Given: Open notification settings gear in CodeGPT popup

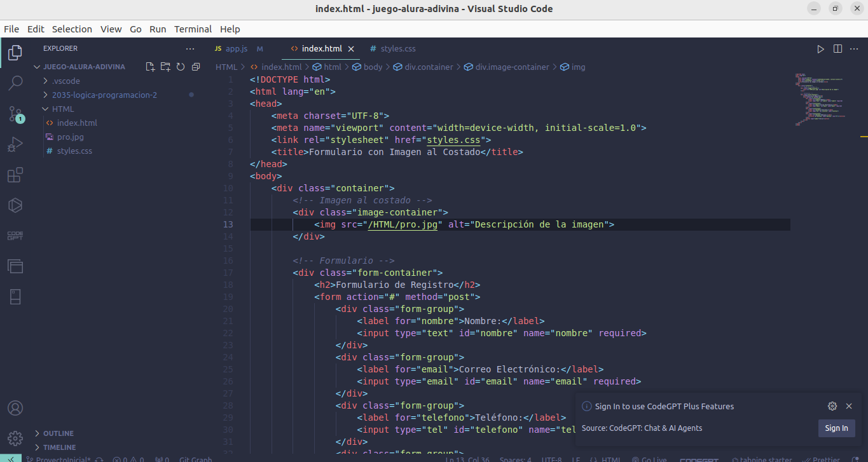Looking at the screenshot, I should click(x=832, y=406).
